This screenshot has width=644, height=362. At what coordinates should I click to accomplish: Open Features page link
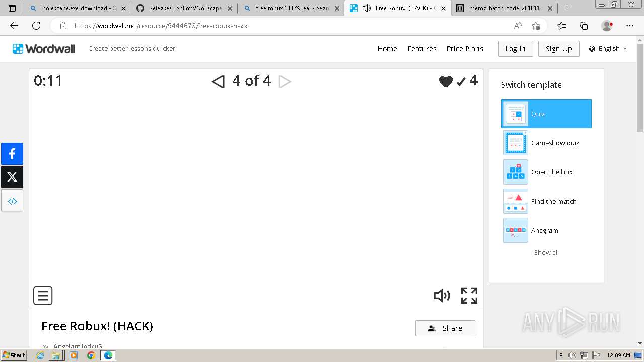tap(422, 49)
